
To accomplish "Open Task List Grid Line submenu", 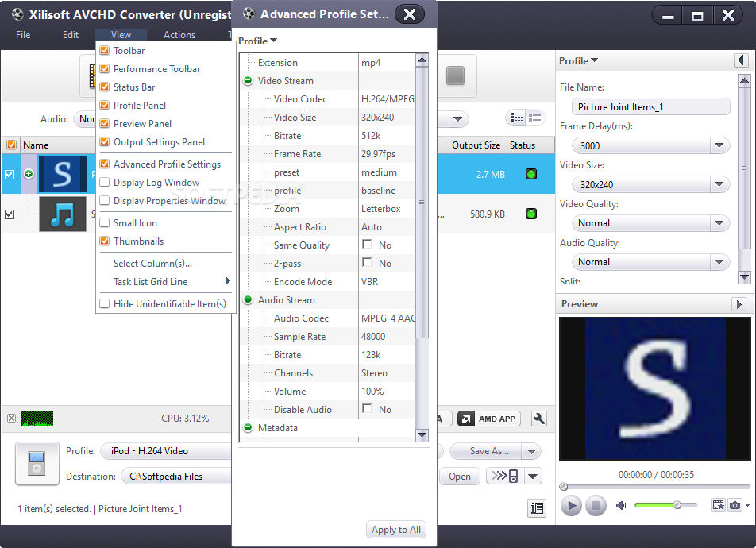I will (165, 282).
